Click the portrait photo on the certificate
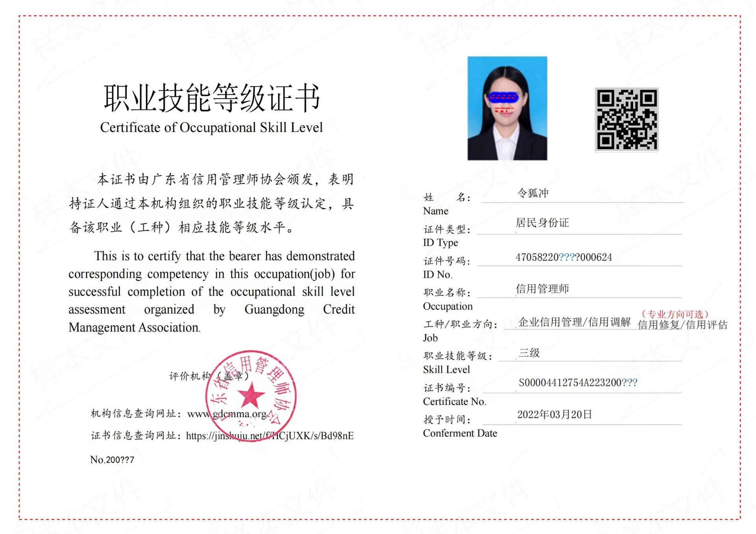This screenshot has height=534, width=756. coord(507,108)
